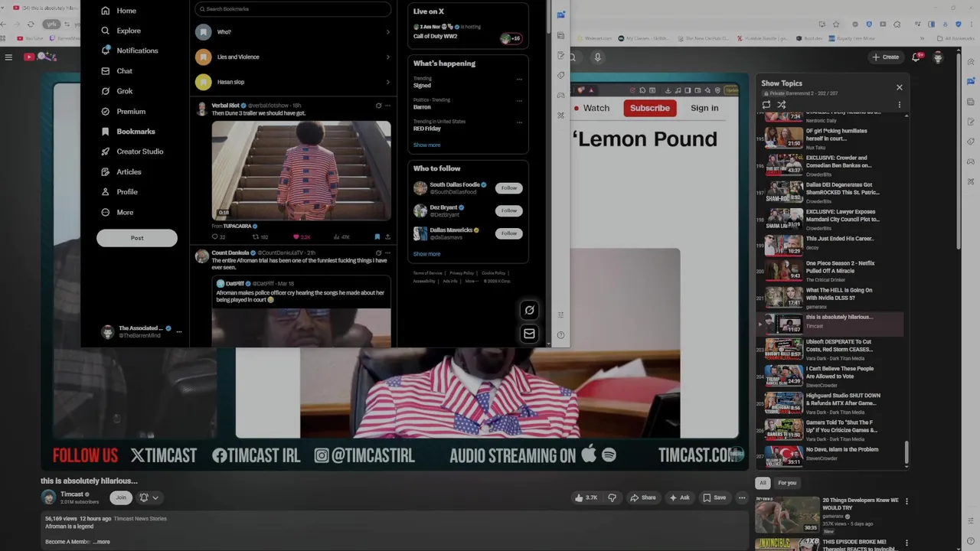
Task: Open Home in the X sidebar
Action: [119, 11]
